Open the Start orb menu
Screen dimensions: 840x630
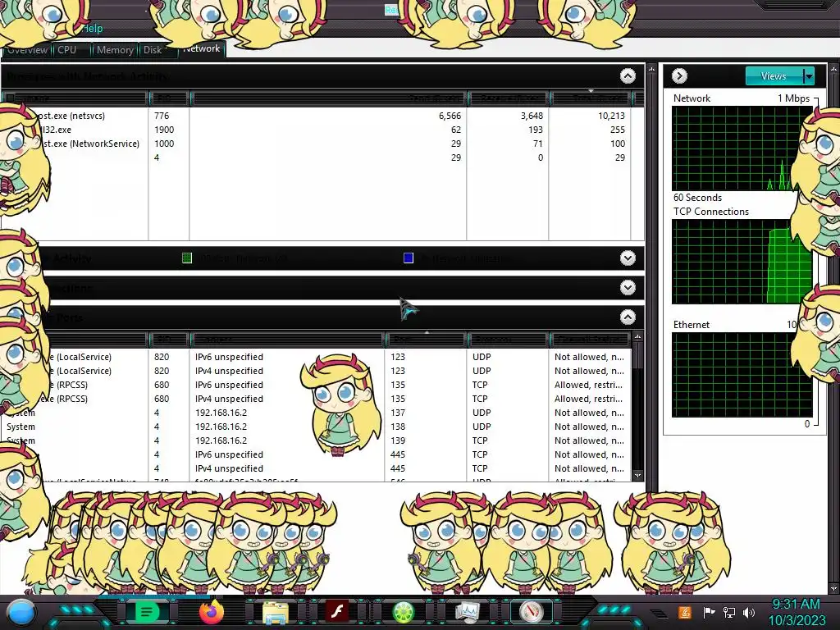[21, 612]
